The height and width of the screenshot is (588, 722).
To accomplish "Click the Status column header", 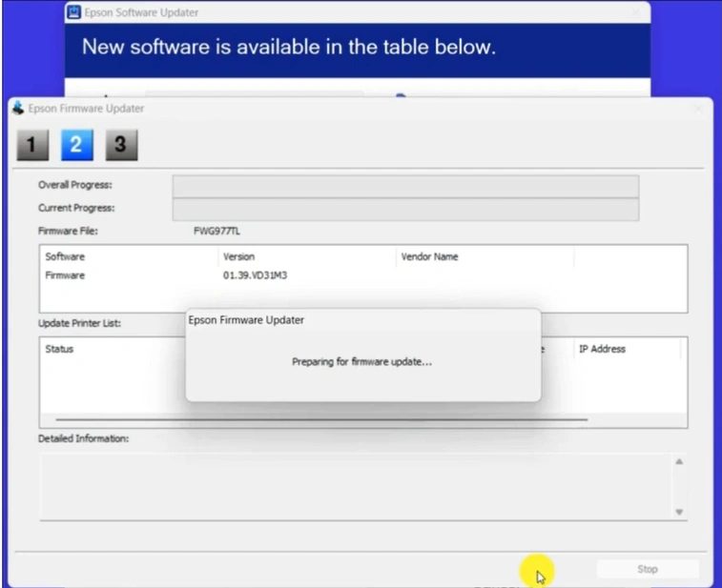I will [59, 350].
